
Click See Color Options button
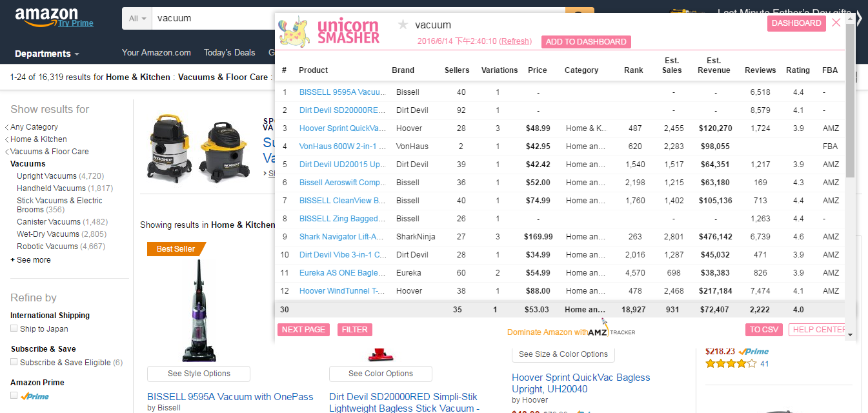[381, 374]
